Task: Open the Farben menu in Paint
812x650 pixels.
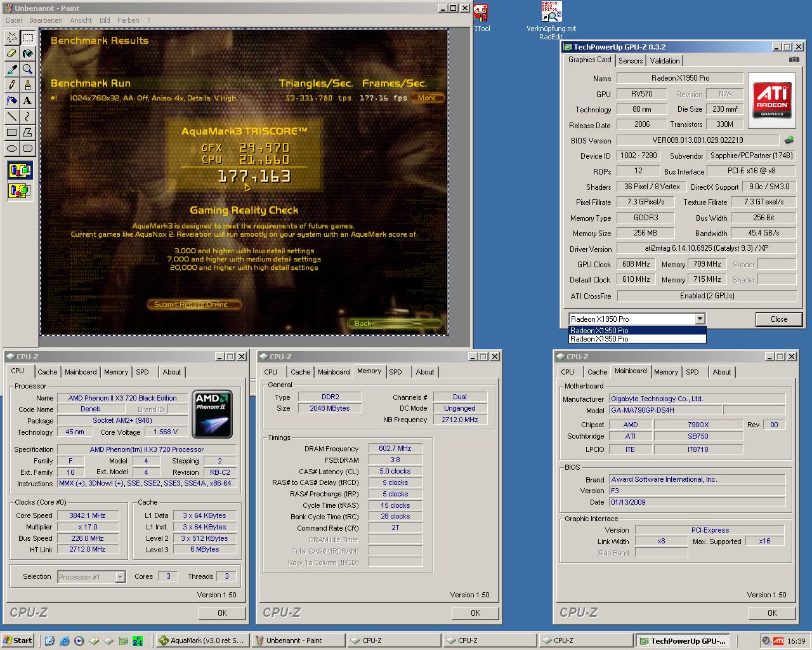Action: [x=128, y=20]
